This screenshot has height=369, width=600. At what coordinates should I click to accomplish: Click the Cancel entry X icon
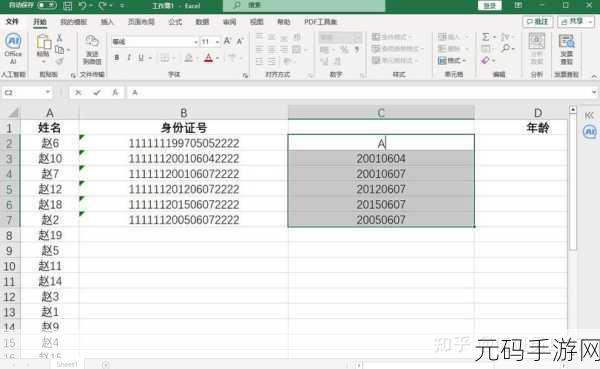coord(78,92)
